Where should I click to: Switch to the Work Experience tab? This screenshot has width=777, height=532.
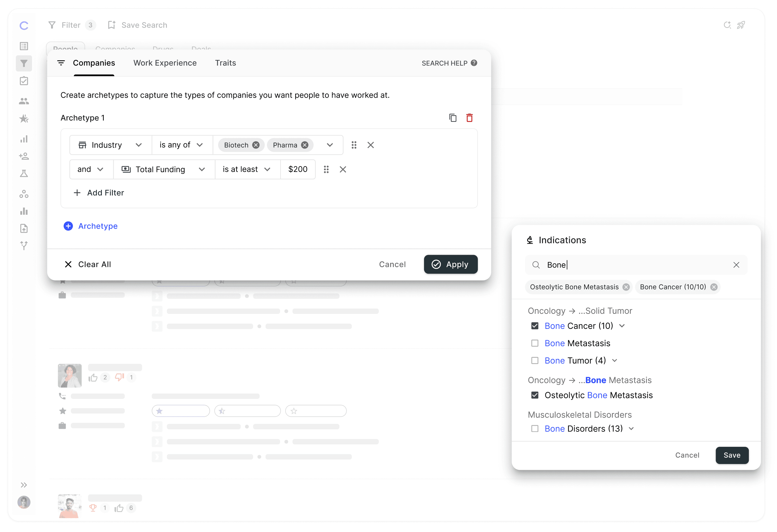click(x=165, y=63)
